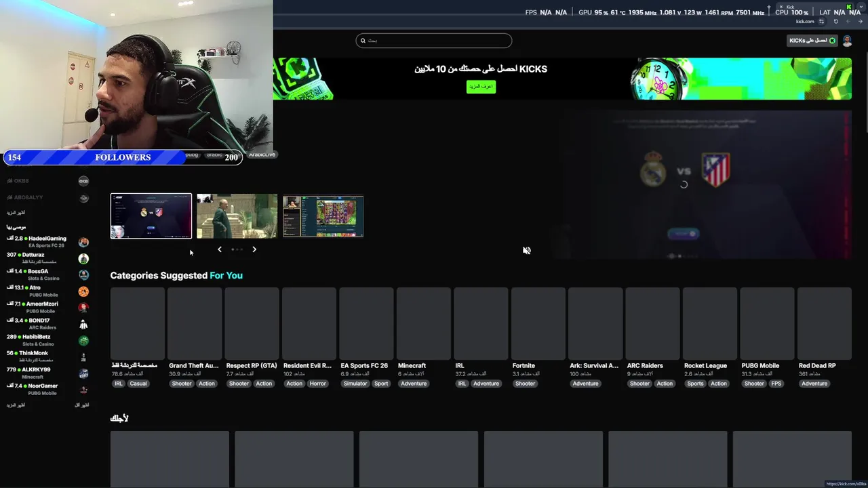Open HadeelGaming channel name link
Screen dimensions: 868x488
tap(47, 239)
